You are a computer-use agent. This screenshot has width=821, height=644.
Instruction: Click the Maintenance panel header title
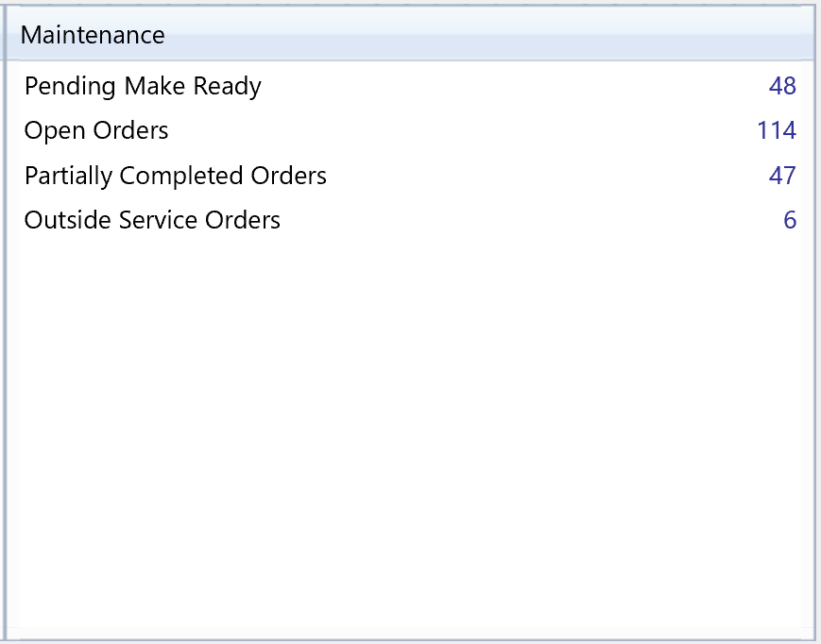coord(93,35)
